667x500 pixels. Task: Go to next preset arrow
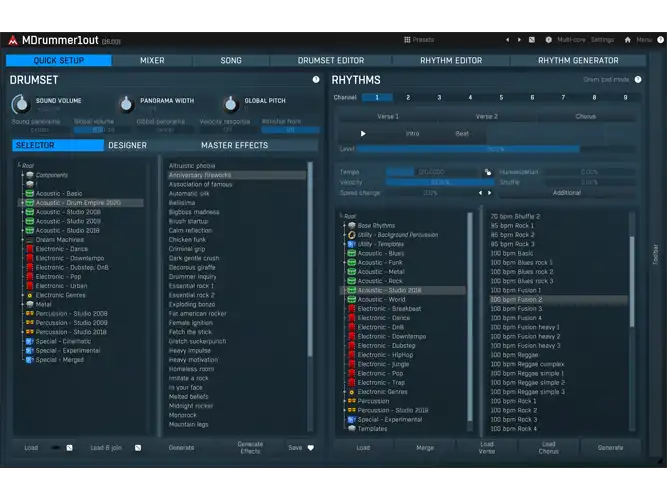pos(519,40)
